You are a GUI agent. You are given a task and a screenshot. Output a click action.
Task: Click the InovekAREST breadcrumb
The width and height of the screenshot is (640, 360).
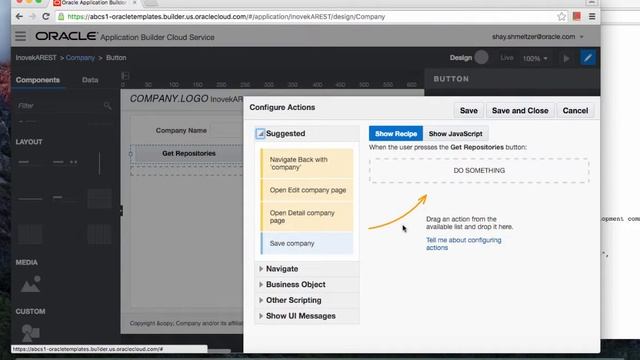coord(36,58)
